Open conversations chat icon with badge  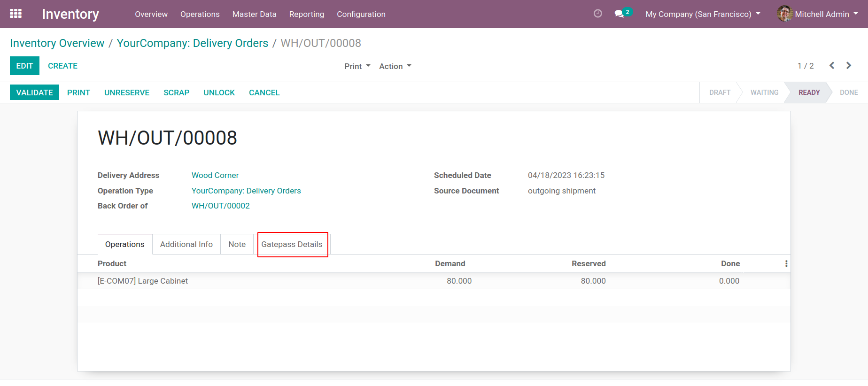(x=623, y=13)
